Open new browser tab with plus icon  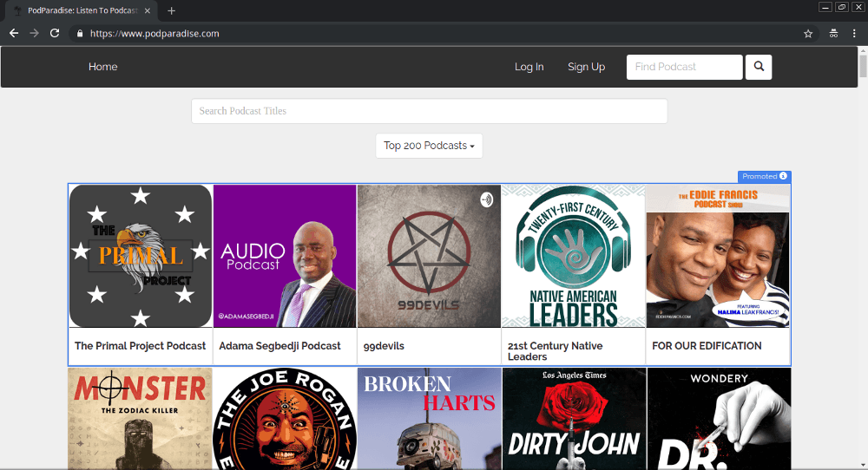point(171,10)
